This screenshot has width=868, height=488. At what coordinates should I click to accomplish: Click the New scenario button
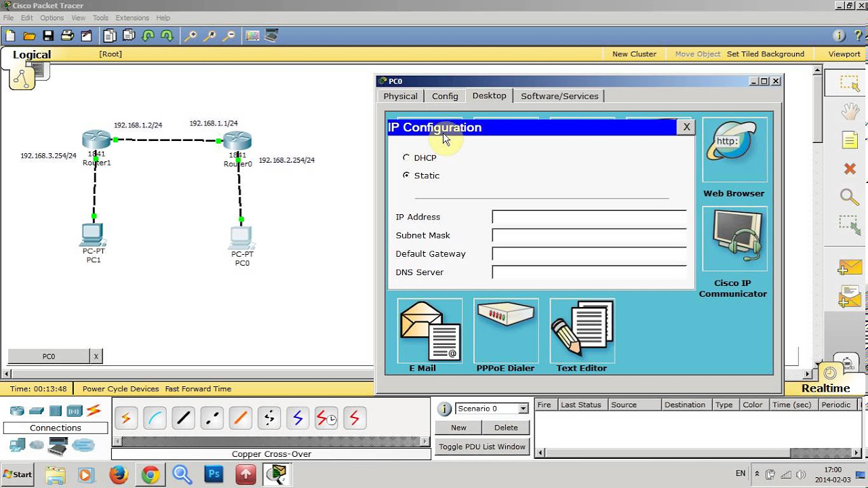coord(458,428)
